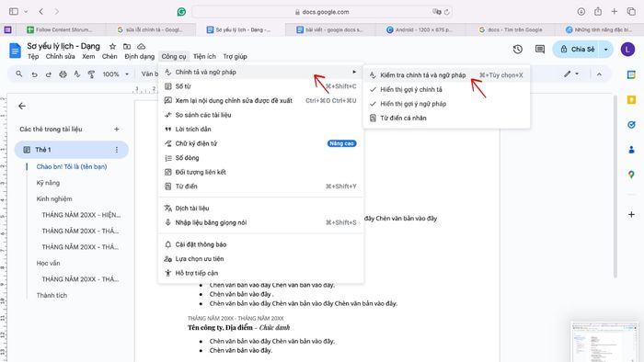Expand Chính tả và ngữ pháp submenu
Image resolution: width=644 pixels, height=362 pixels.
pyautogui.click(x=260, y=73)
